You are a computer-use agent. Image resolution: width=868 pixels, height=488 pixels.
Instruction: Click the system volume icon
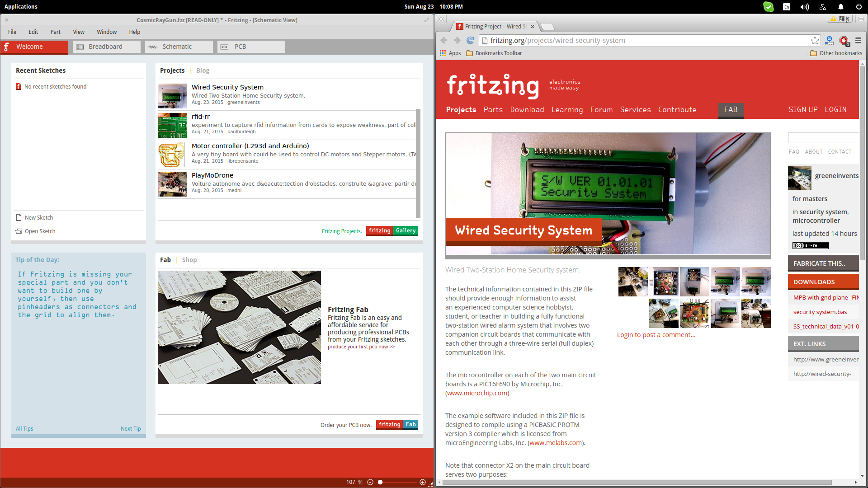pos(805,7)
